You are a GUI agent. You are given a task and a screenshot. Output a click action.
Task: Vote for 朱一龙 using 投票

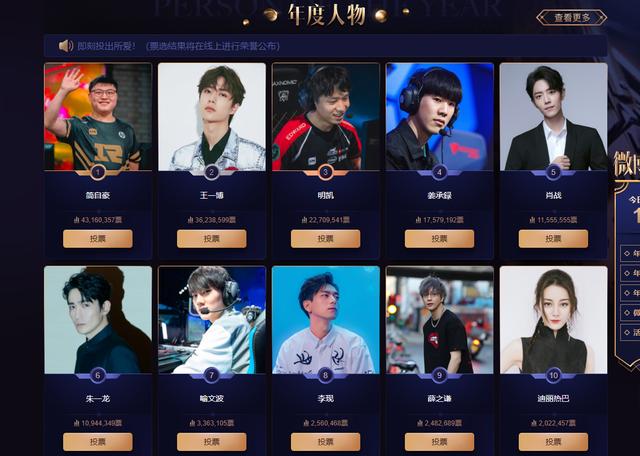(x=98, y=442)
